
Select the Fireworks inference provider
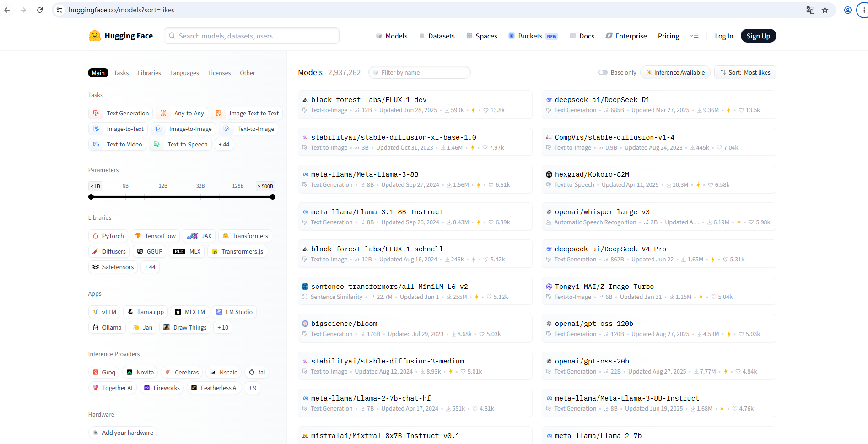(162, 388)
